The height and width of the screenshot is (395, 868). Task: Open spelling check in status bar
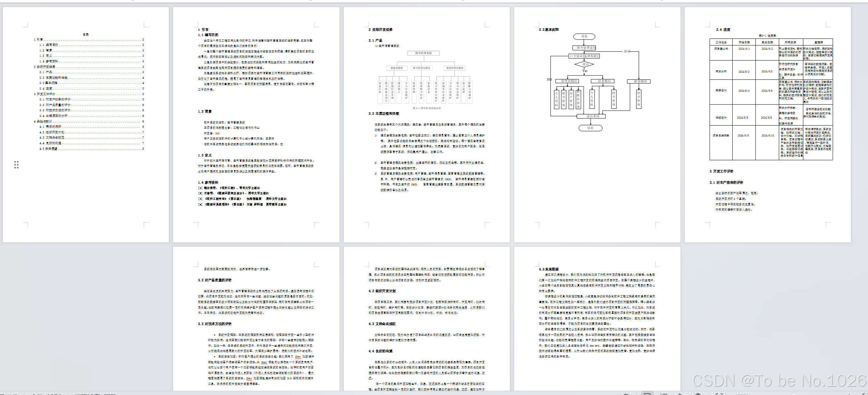click(94, 394)
